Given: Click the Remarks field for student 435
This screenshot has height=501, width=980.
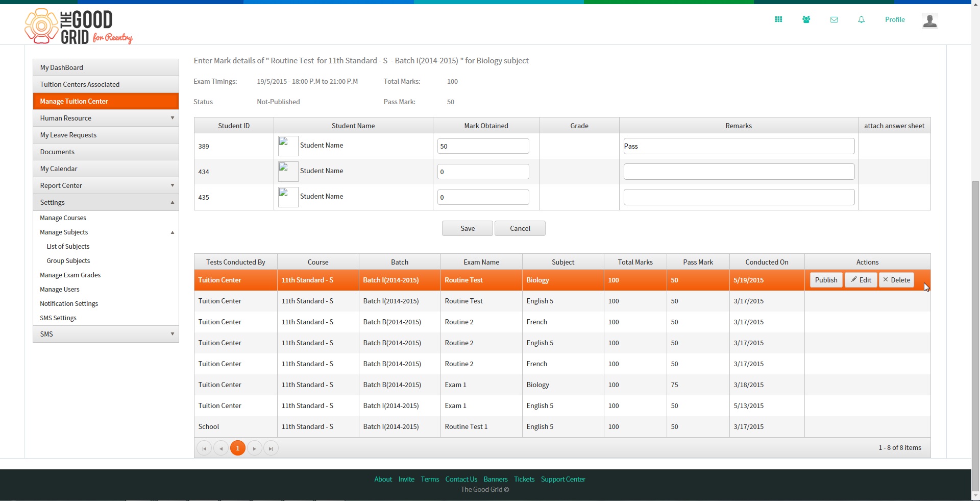Looking at the screenshot, I should tap(739, 197).
